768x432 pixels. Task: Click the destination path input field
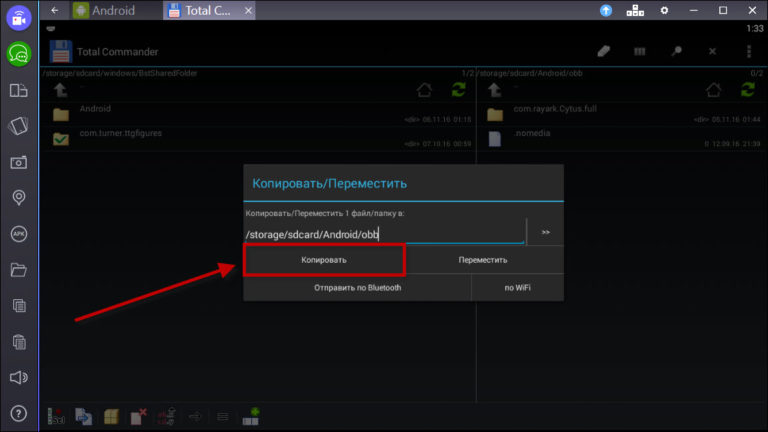coord(385,234)
